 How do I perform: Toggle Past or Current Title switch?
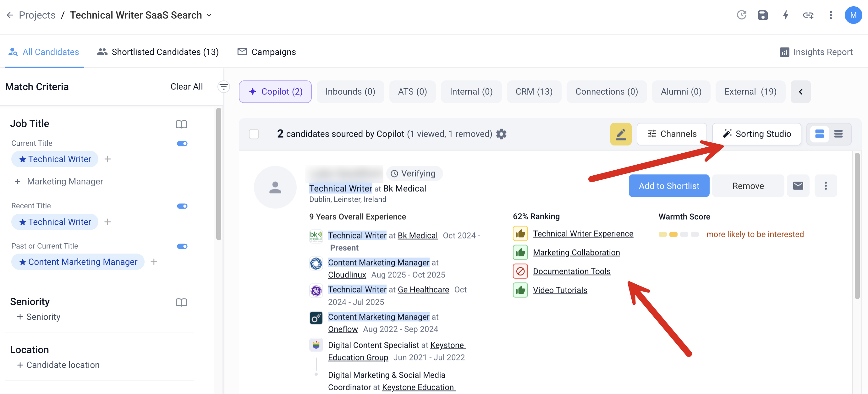pos(182,247)
